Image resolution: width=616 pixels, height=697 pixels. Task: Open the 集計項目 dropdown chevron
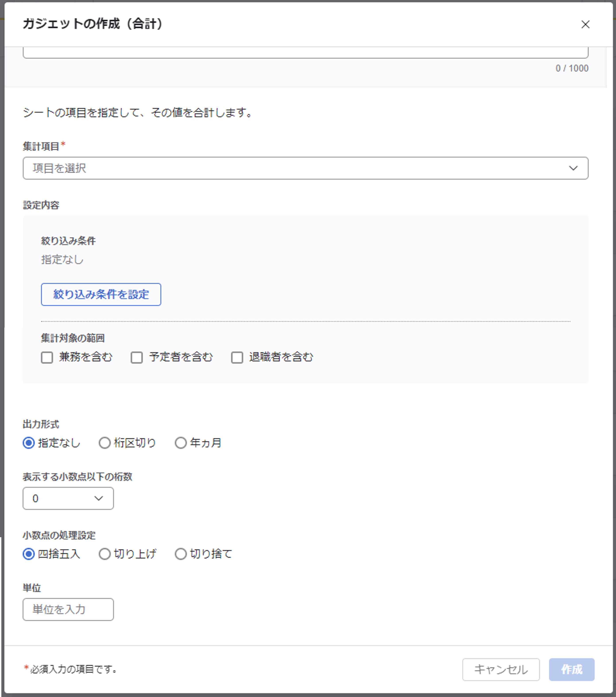(x=573, y=168)
